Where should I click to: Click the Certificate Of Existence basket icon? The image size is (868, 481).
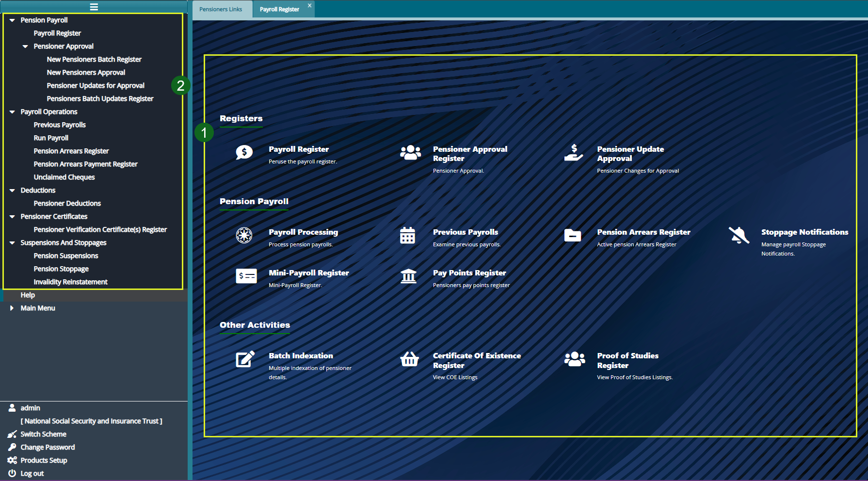409,359
